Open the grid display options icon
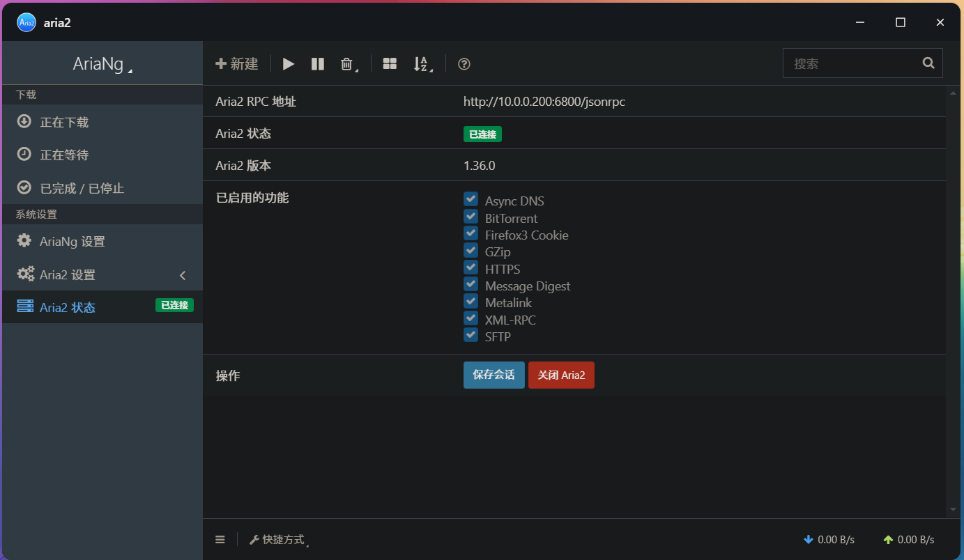Screen dimensions: 964x560 [390, 64]
